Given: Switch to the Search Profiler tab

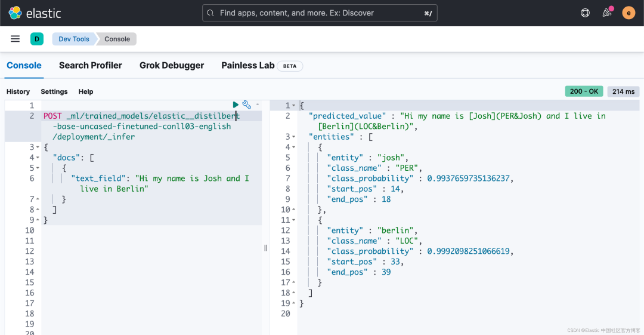Looking at the screenshot, I should click(x=90, y=66).
